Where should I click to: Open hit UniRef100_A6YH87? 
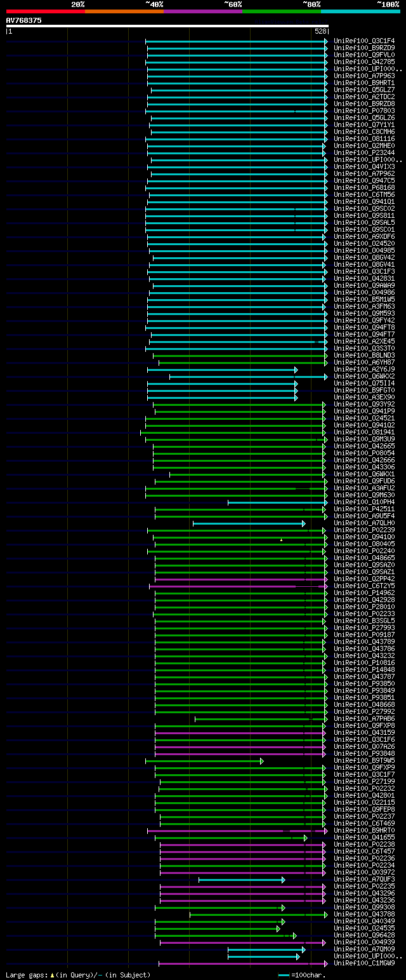tap(364, 362)
